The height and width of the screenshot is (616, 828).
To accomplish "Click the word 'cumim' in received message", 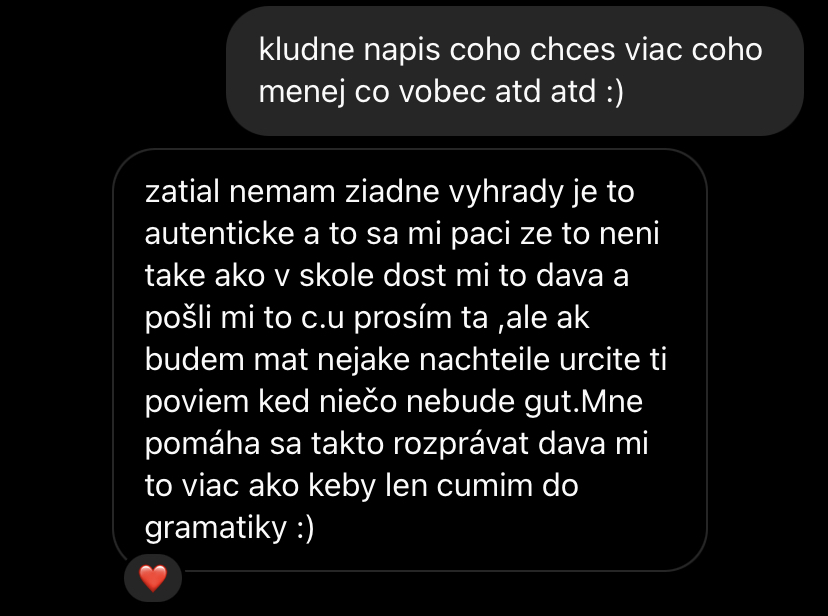I will pyautogui.click(x=484, y=486).
